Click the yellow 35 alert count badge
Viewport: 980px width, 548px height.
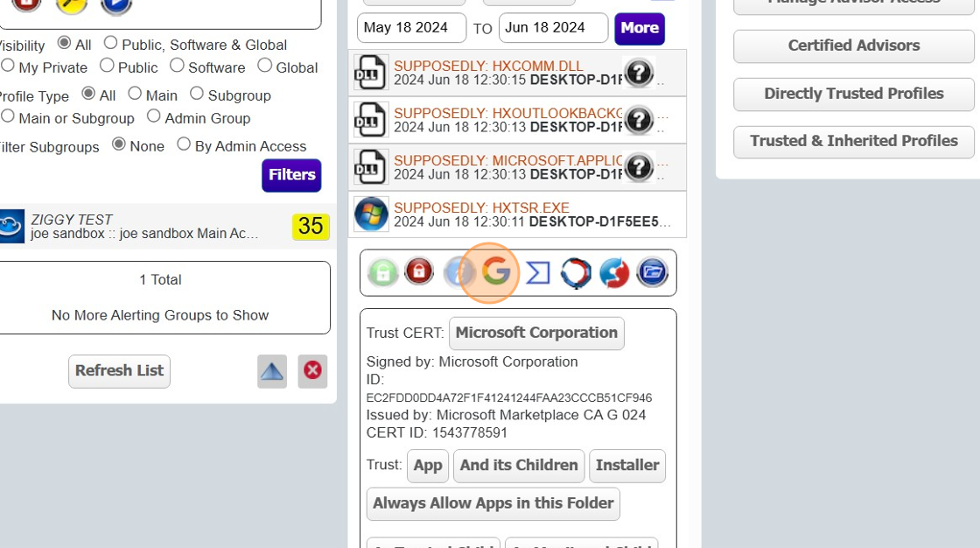(311, 227)
